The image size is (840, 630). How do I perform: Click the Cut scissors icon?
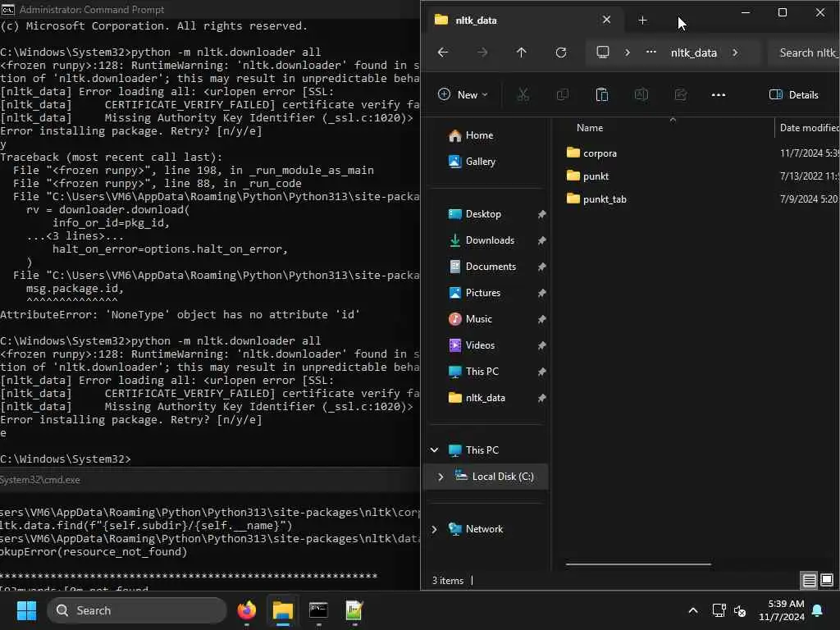click(523, 95)
